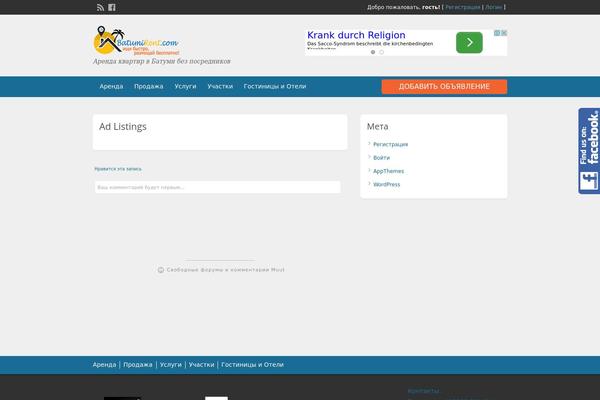Open WordPress link in sidebar

(386, 184)
